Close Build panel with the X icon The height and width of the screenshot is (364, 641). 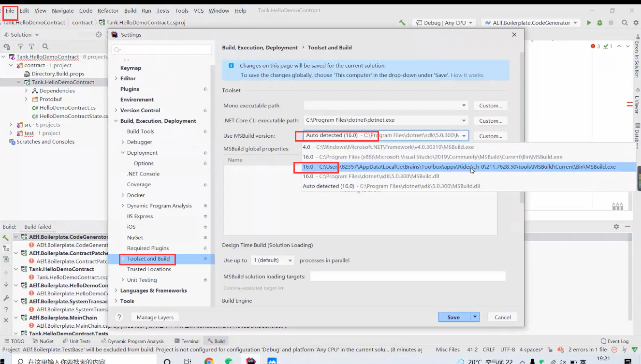tap(6, 320)
